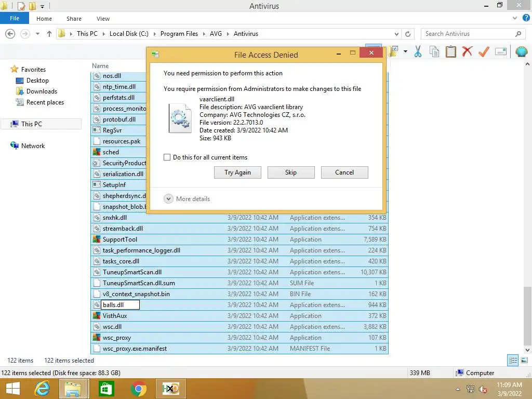The height and width of the screenshot is (399, 532).
Task: Open the quick access toolbar customize dropdown
Action: coord(42,6)
